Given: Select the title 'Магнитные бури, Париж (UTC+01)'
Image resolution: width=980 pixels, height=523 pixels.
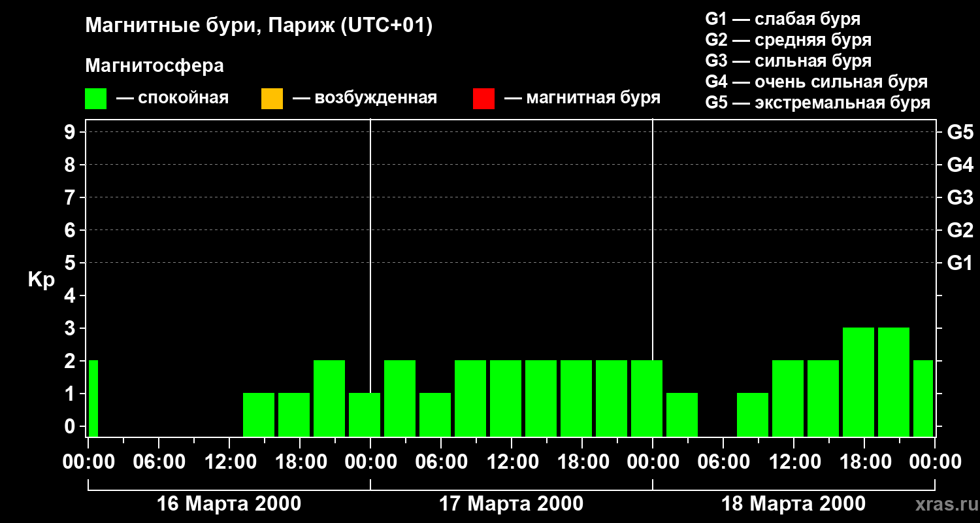Looking at the screenshot, I should tap(259, 27).
